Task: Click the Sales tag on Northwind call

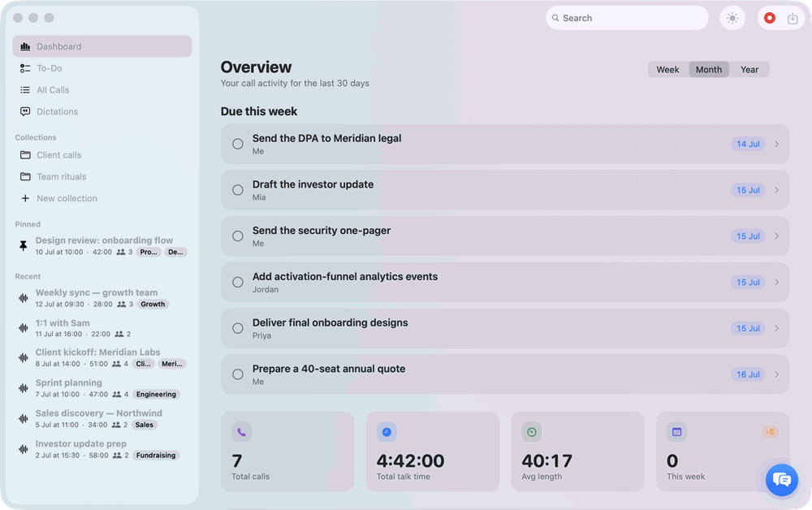Action: pyautogui.click(x=145, y=425)
